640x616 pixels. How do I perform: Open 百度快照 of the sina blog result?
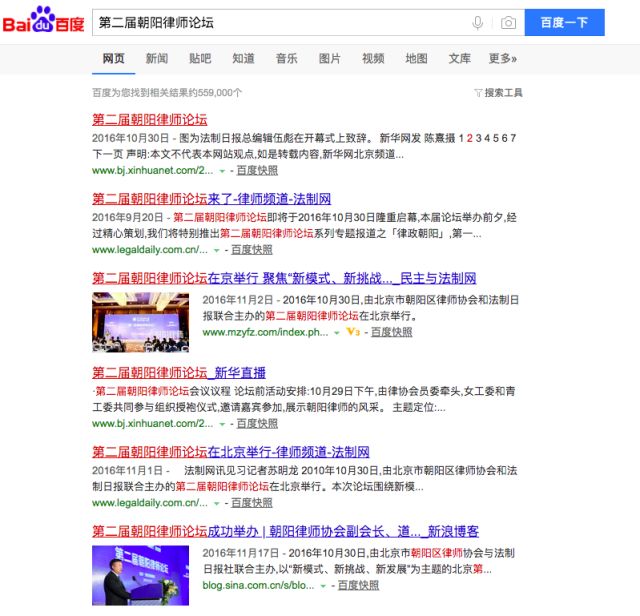point(358,585)
